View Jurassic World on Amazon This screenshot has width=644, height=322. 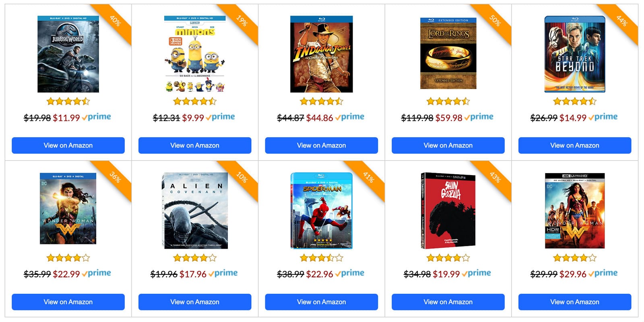click(x=68, y=145)
